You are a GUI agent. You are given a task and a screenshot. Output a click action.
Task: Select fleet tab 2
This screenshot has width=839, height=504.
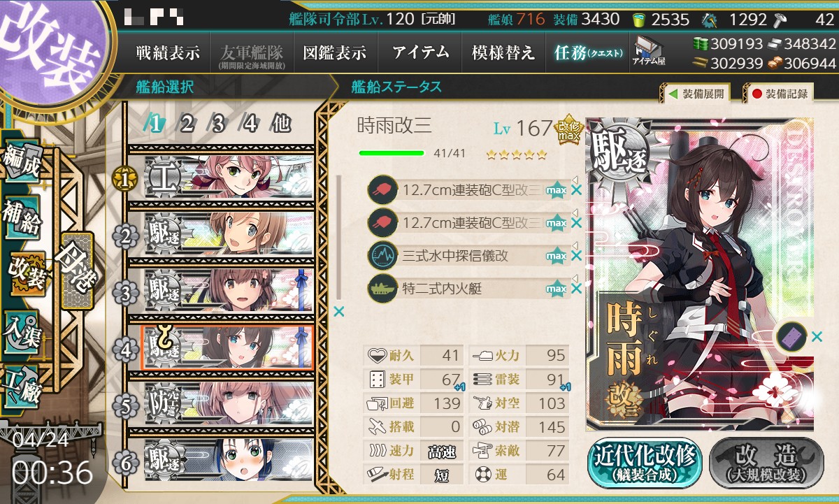point(187,124)
